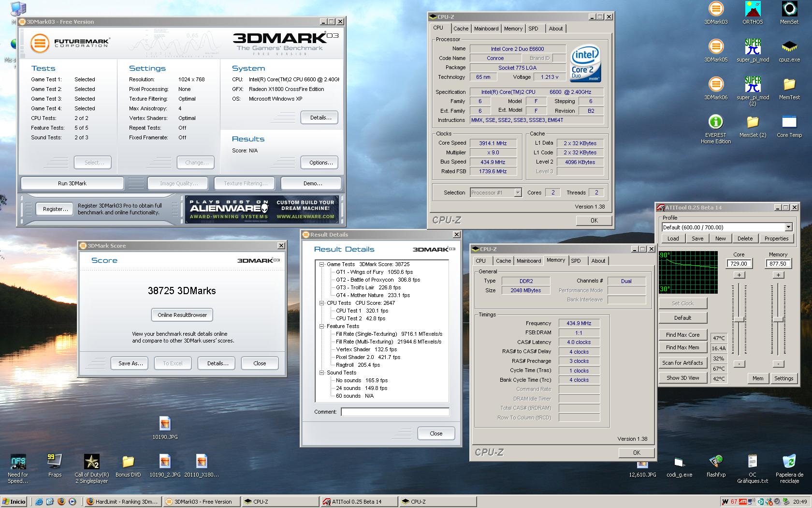Collapse the Game Tests tree node
812x508 pixels.
point(321,264)
